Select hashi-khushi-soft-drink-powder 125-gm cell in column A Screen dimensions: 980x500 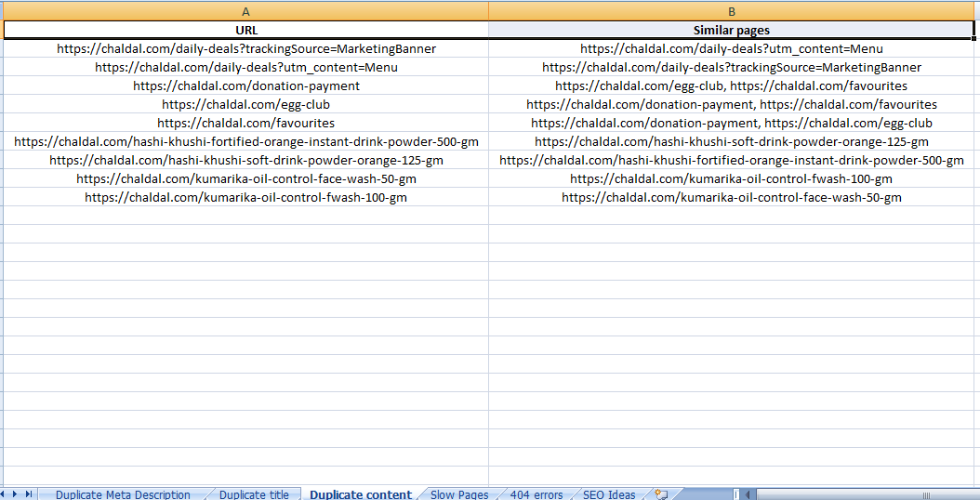[246, 160]
